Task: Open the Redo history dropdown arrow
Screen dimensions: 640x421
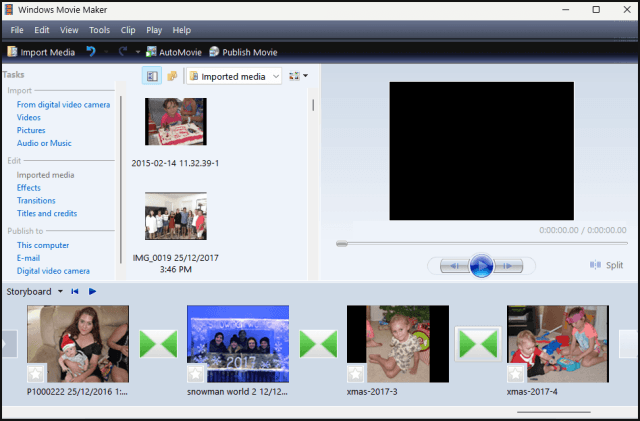Action: coord(138,52)
